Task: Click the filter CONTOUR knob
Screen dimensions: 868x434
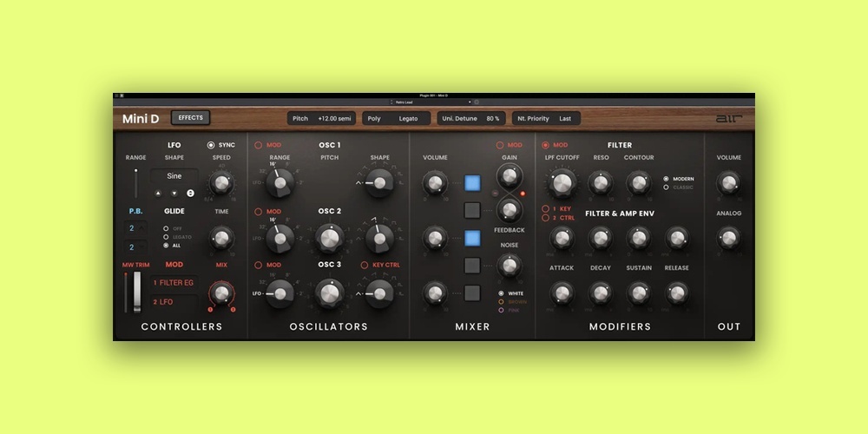Action: pyautogui.click(x=638, y=182)
